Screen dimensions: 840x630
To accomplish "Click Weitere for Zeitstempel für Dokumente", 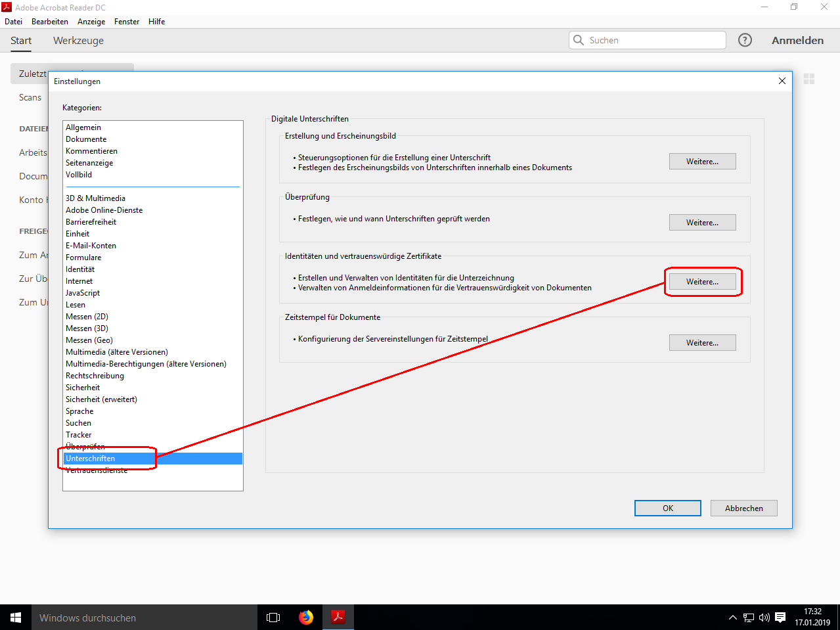I will (702, 343).
